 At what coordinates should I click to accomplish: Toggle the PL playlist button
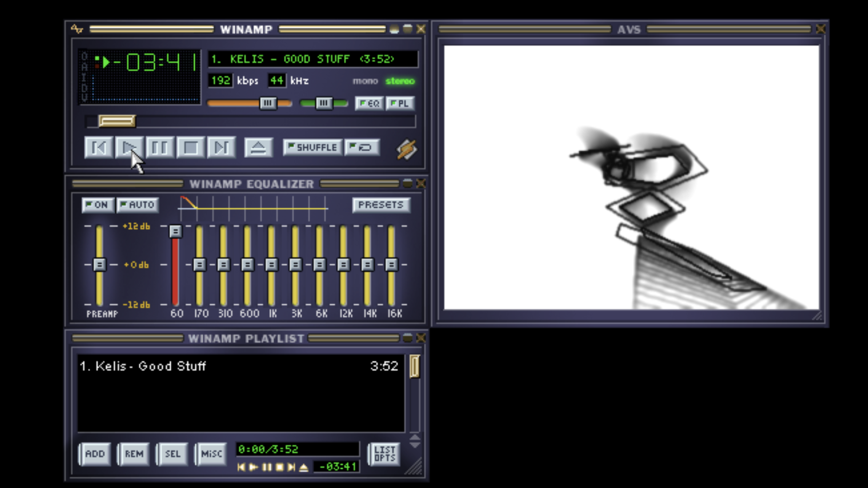click(x=399, y=103)
